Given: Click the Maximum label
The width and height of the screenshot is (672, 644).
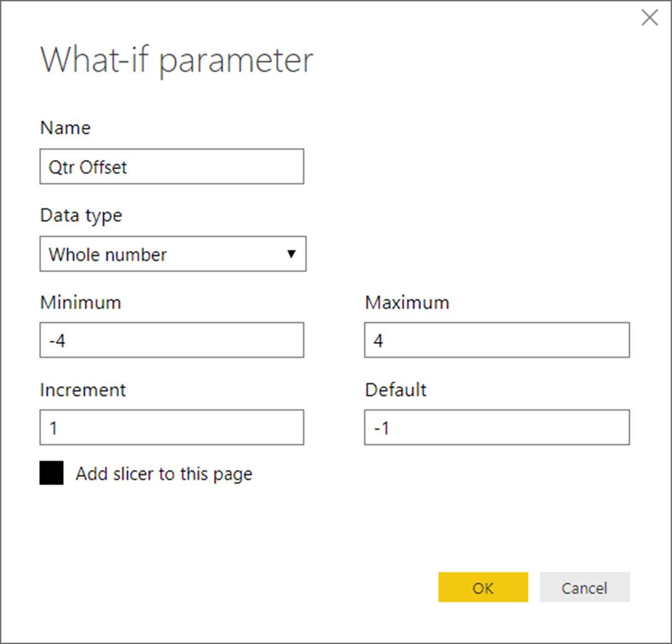Looking at the screenshot, I should pos(407,302).
